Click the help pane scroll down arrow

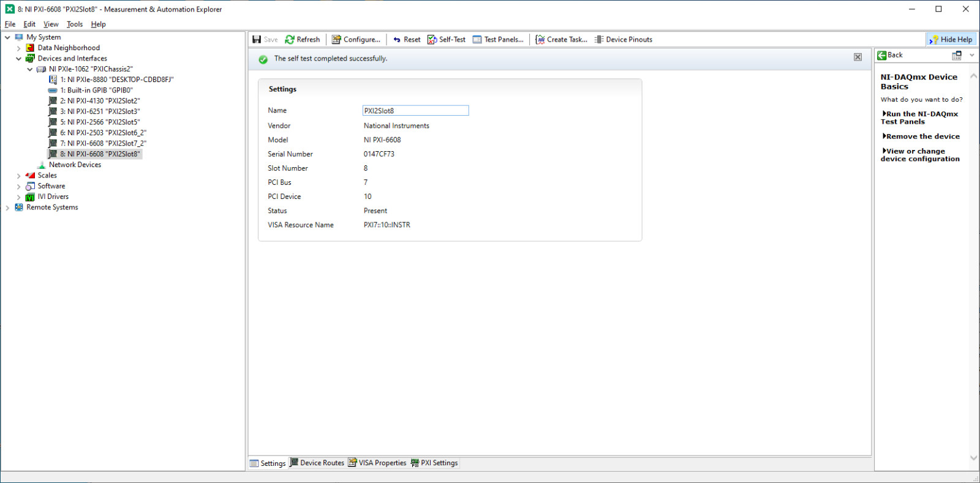click(973, 457)
